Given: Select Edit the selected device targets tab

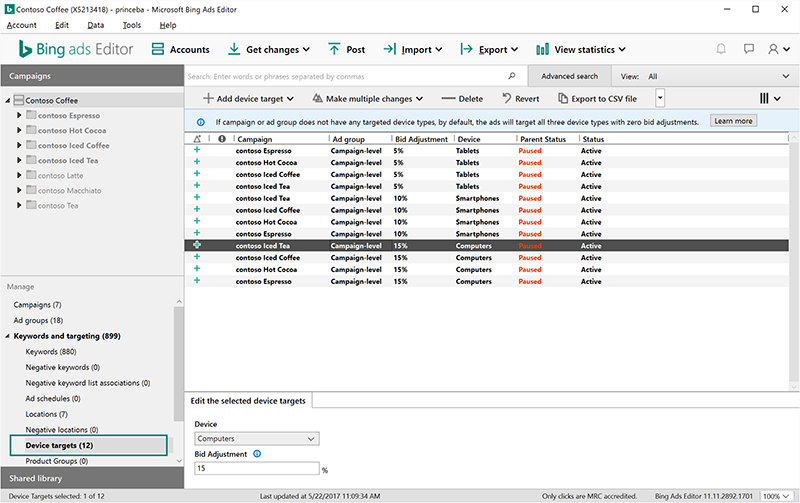Looking at the screenshot, I should [248, 400].
